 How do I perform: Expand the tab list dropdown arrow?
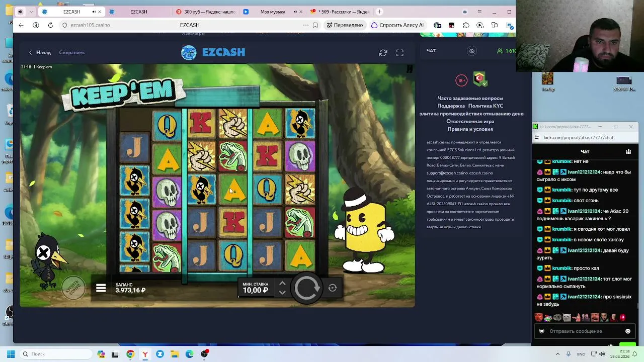point(31,12)
